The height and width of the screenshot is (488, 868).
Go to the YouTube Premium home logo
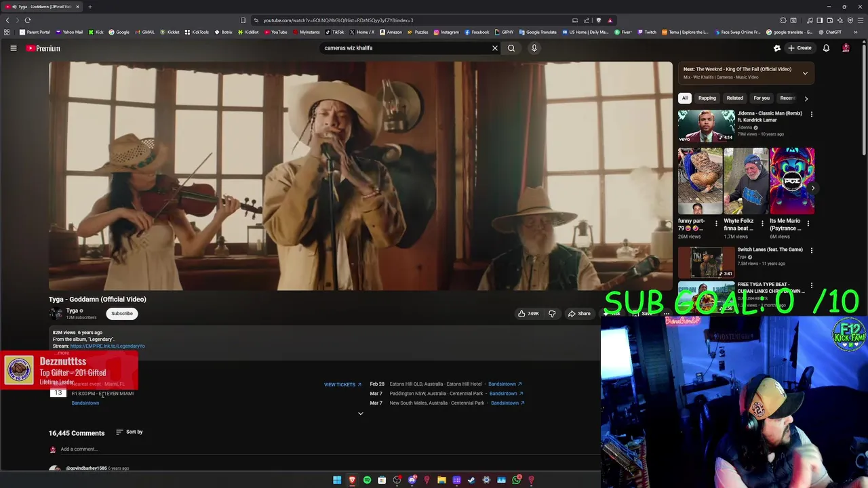tap(43, 48)
